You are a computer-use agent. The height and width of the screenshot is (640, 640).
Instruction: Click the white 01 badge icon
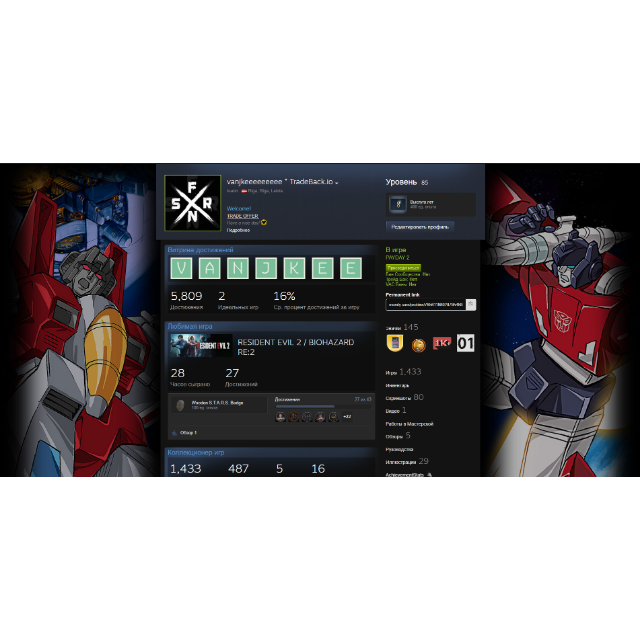tap(465, 343)
